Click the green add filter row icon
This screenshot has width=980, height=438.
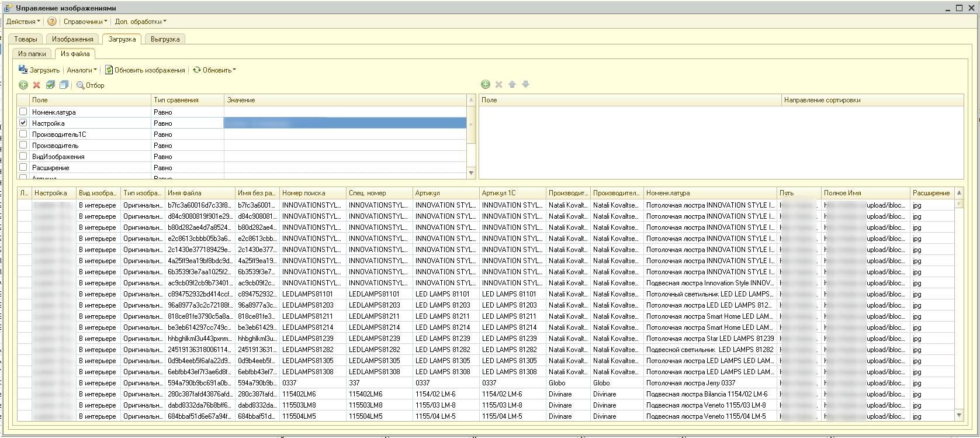[x=23, y=85]
